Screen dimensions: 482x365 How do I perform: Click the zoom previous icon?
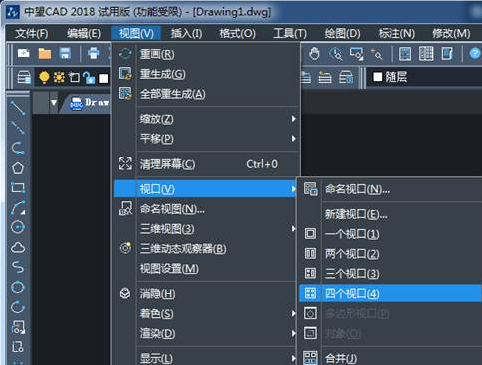coord(377,54)
